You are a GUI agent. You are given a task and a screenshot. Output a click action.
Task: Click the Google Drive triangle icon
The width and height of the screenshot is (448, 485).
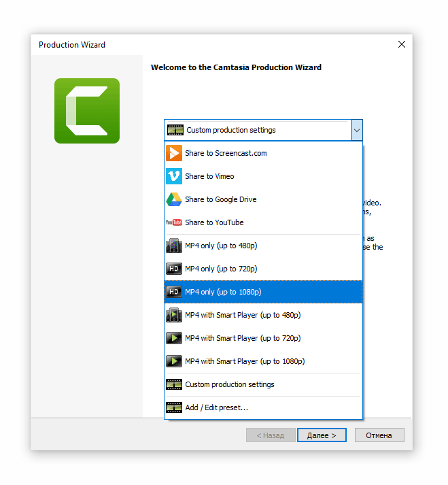(x=174, y=199)
